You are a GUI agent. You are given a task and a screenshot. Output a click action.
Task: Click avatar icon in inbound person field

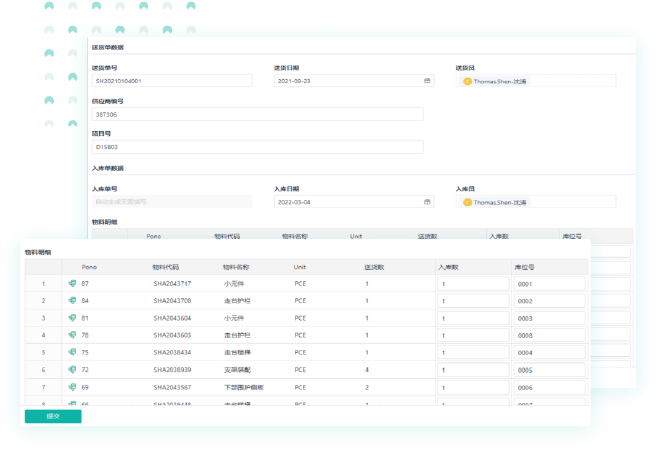click(x=467, y=202)
